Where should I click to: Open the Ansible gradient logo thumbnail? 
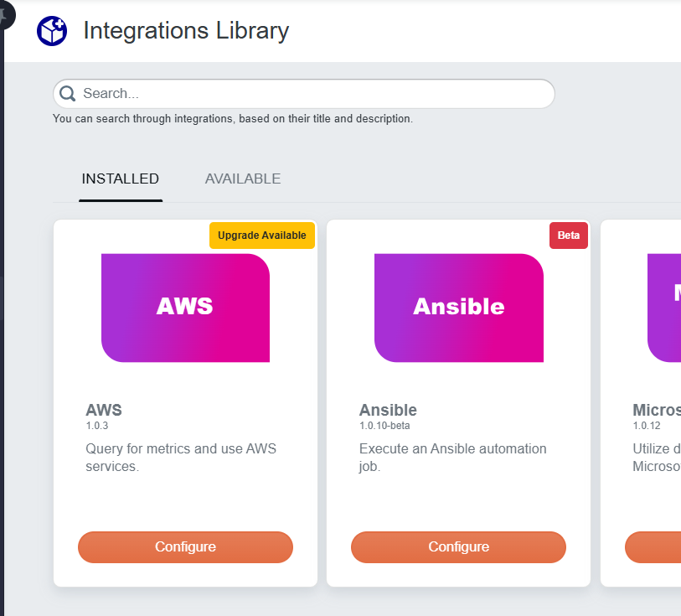tap(459, 308)
